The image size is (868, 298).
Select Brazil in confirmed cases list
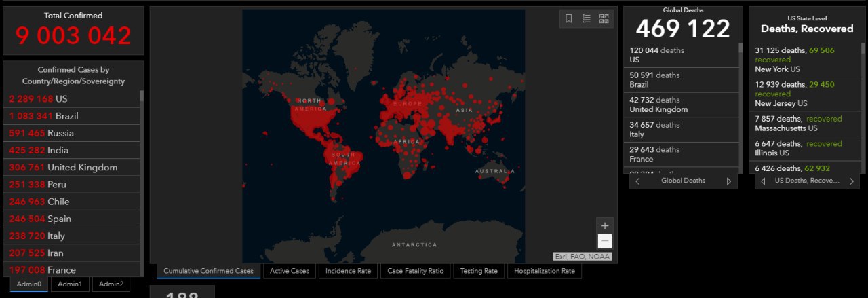[x=71, y=116]
